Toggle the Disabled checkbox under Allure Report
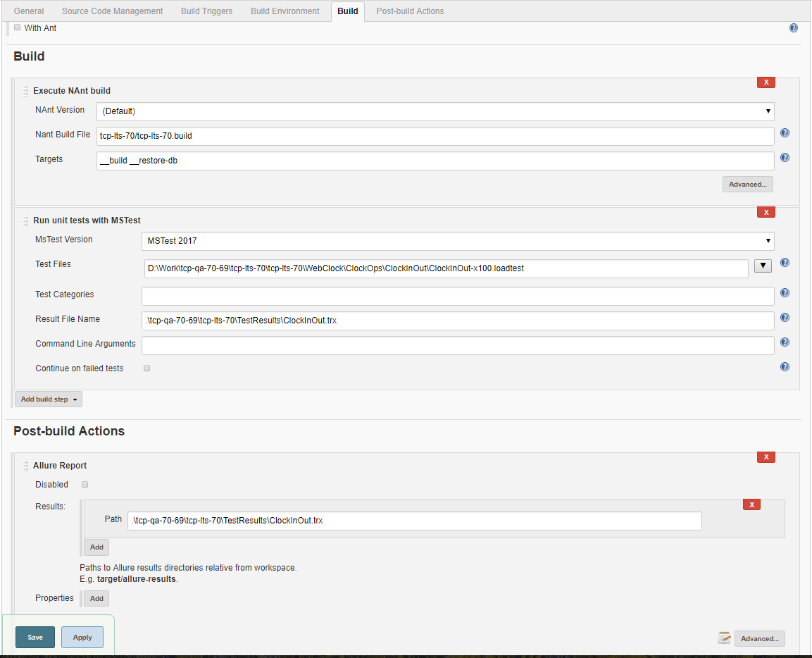Screen dimensions: 812x658 click(85, 484)
